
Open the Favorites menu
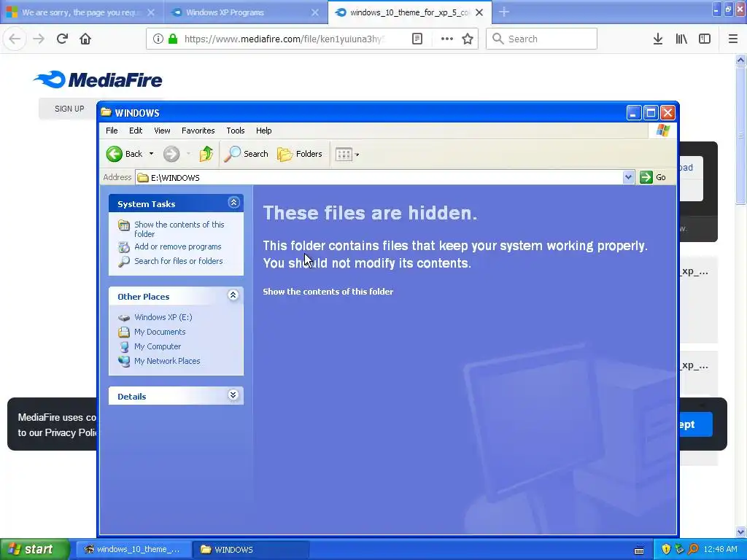[198, 131]
